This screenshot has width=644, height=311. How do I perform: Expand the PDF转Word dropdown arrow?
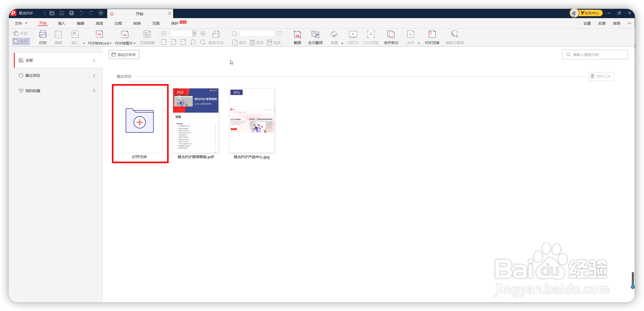(110, 44)
